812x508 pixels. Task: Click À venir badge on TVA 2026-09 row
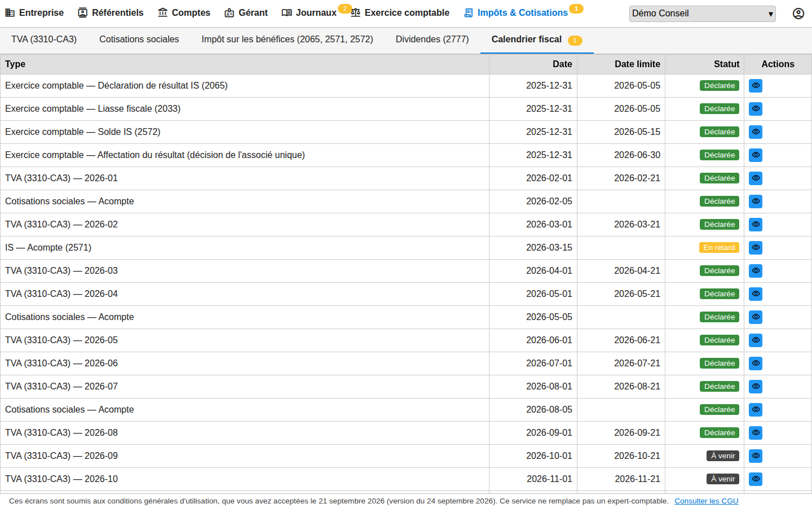(723, 456)
